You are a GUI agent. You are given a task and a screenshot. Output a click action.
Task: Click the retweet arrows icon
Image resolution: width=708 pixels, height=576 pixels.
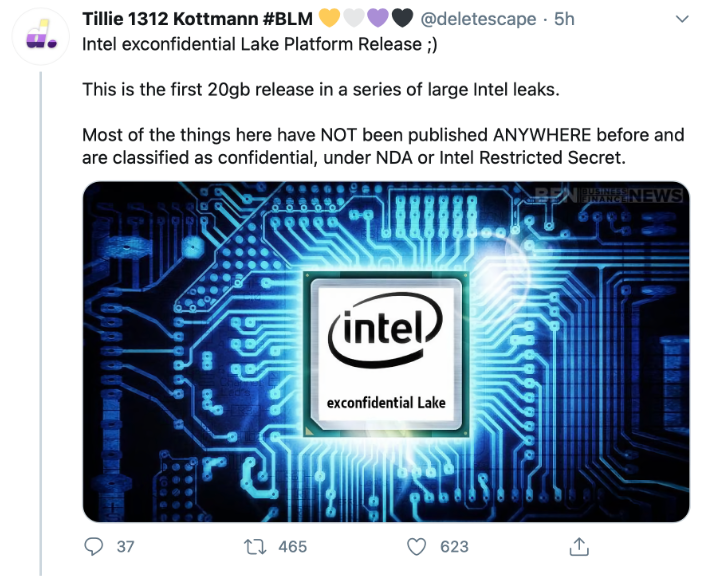[x=256, y=547]
